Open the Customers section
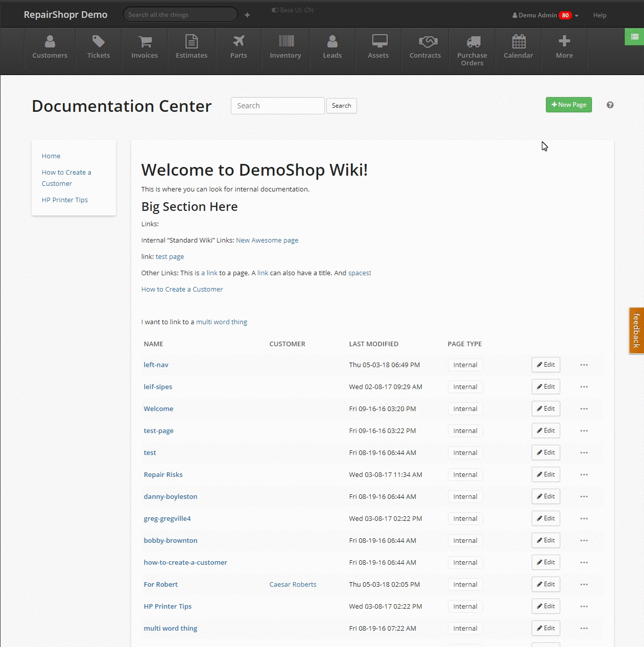The width and height of the screenshot is (644, 647). point(50,48)
